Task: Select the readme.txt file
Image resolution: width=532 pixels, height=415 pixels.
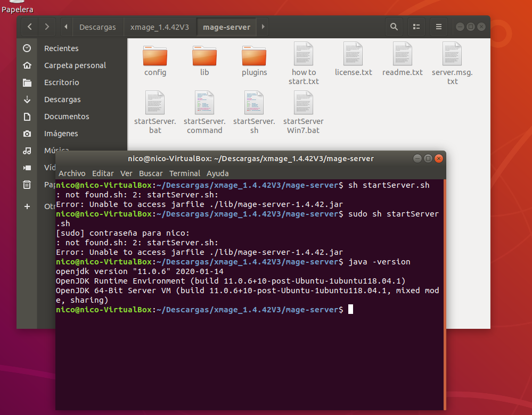Action: [403, 60]
